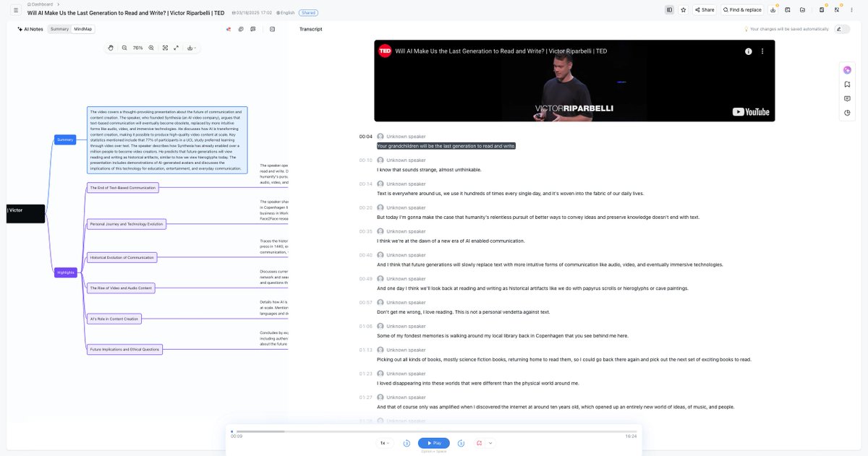Click the Share button

pos(705,9)
